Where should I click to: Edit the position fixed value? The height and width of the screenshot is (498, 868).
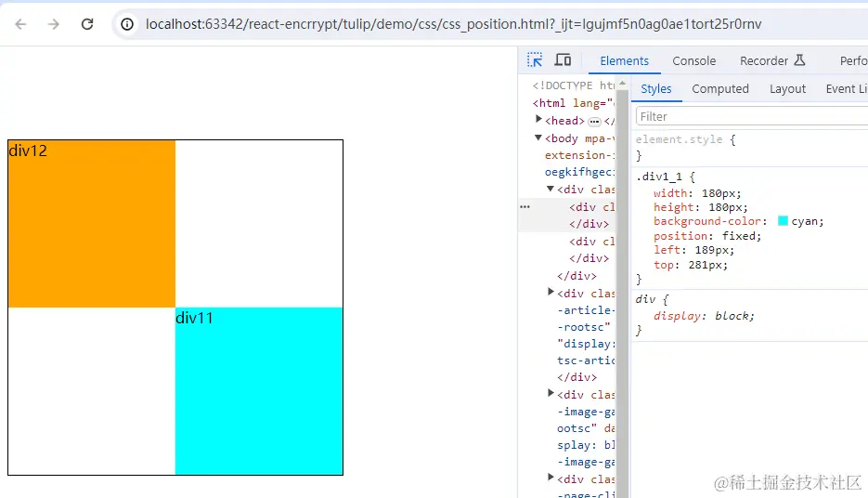click(x=741, y=236)
